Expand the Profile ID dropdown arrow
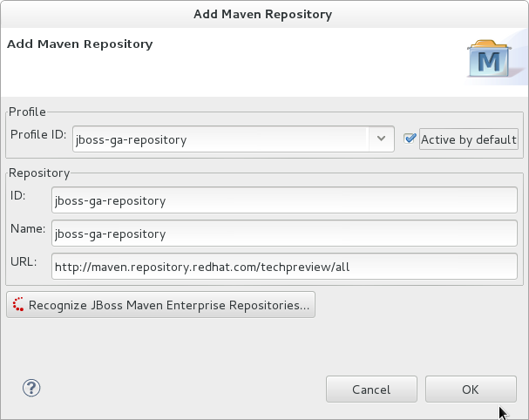The width and height of the screenshot is (529, 420). 381,139
